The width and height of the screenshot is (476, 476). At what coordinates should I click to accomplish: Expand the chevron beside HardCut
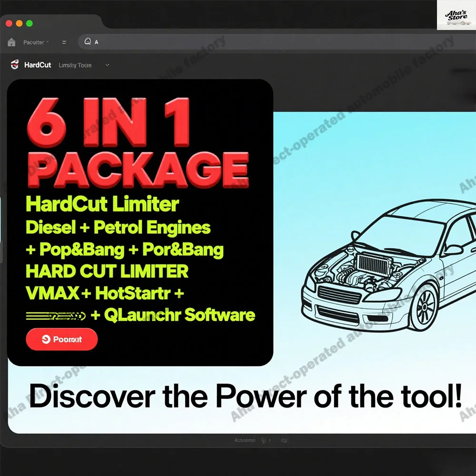coord(107,64)
